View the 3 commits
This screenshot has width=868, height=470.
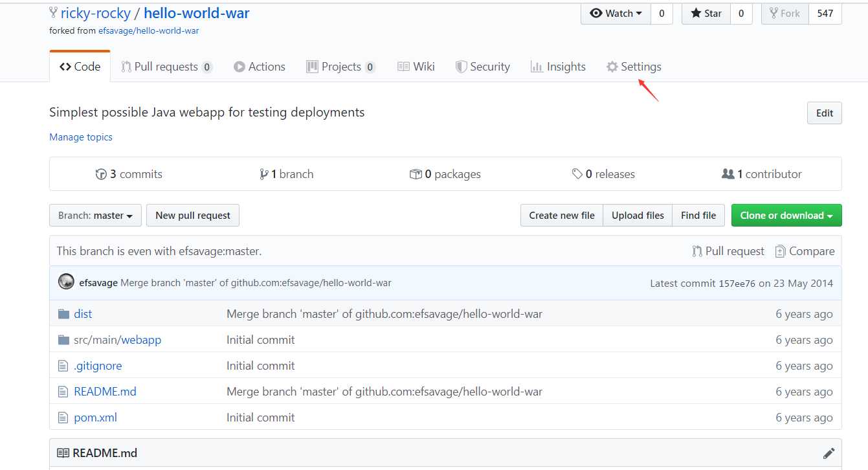pyautogui.click(x=129, y=174)
